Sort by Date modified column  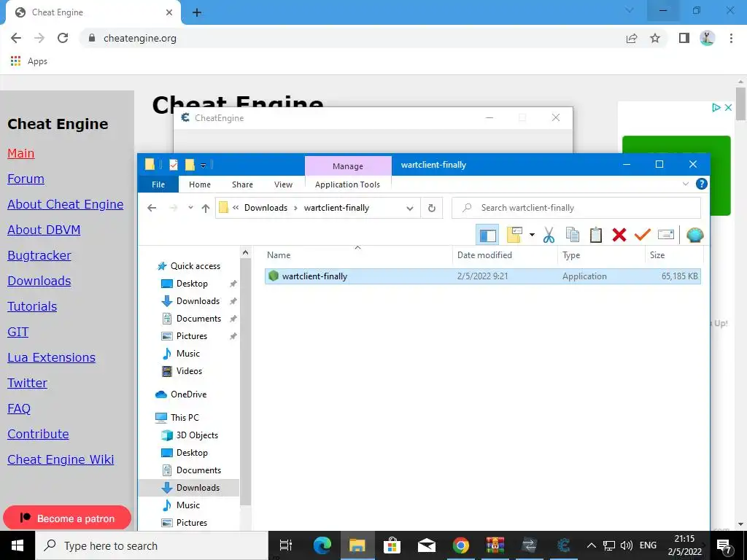(505, 254)
